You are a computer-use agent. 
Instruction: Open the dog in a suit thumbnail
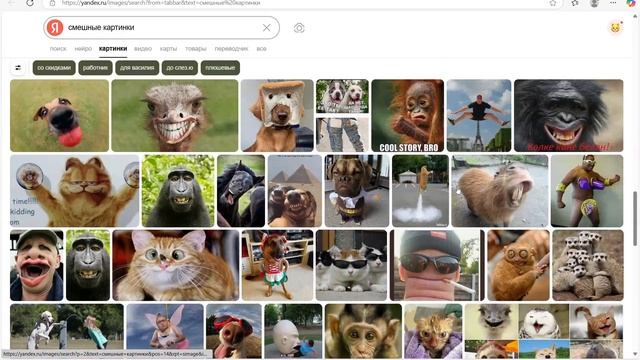[x=357, y=191]
